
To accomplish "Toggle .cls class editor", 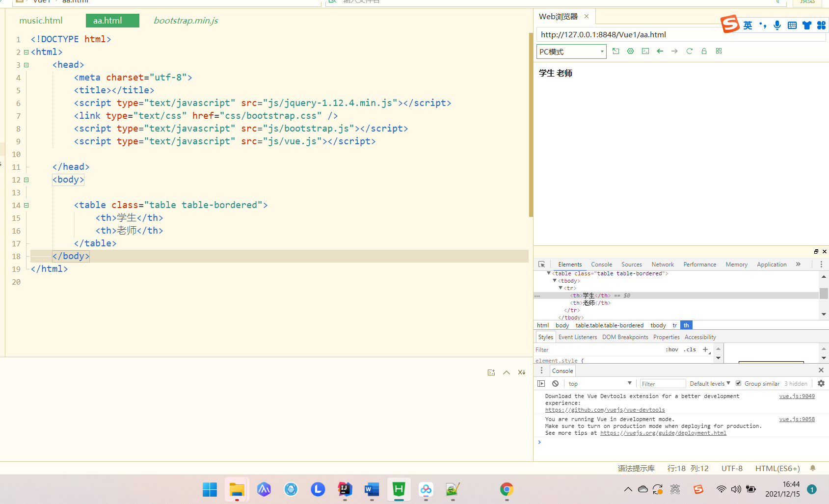I will tap(690, 349).
